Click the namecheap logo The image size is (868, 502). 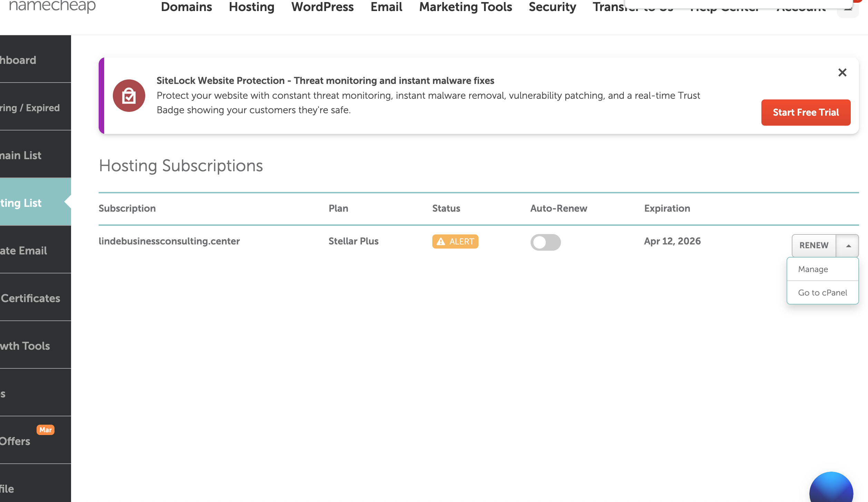click(52, 6)
